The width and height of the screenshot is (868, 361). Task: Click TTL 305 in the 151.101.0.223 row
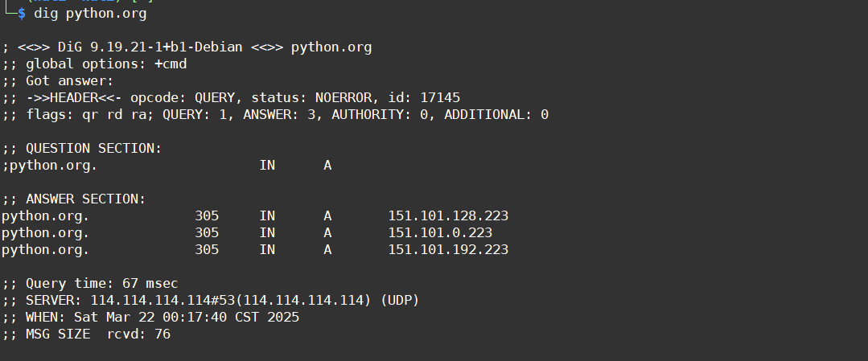tap(207, 233)
